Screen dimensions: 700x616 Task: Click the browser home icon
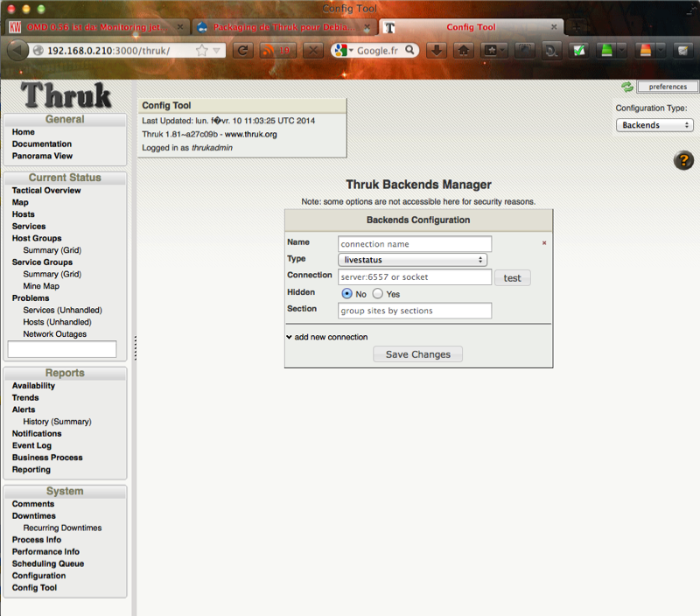coord(464,50)
